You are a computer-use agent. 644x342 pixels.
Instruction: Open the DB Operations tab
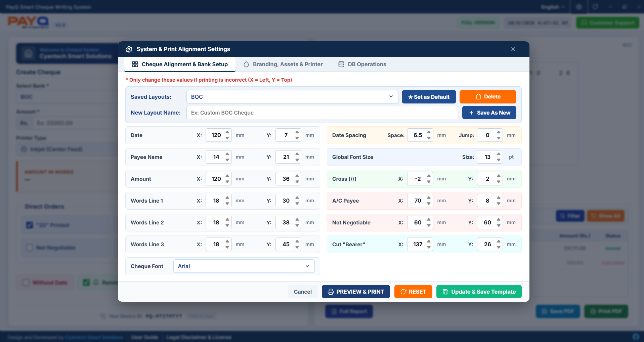click(362, 64)
